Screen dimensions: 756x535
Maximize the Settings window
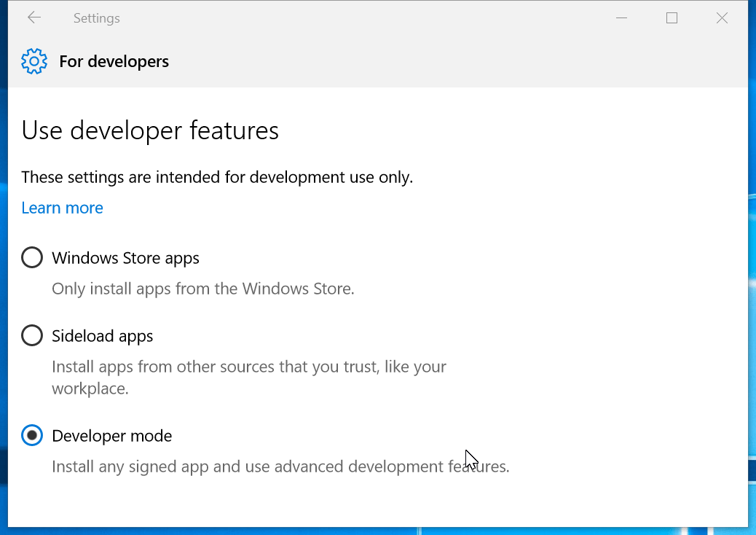(672, 18)
